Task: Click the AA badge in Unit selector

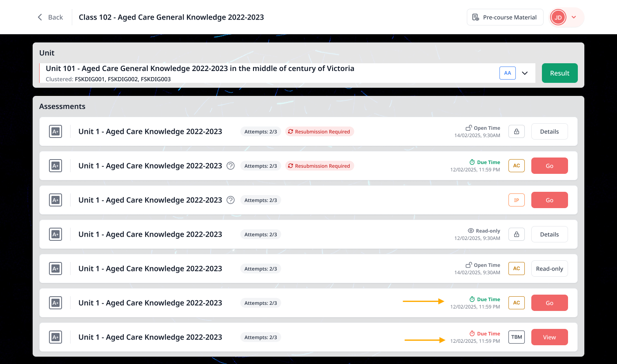Action: [x=508, y=73]
